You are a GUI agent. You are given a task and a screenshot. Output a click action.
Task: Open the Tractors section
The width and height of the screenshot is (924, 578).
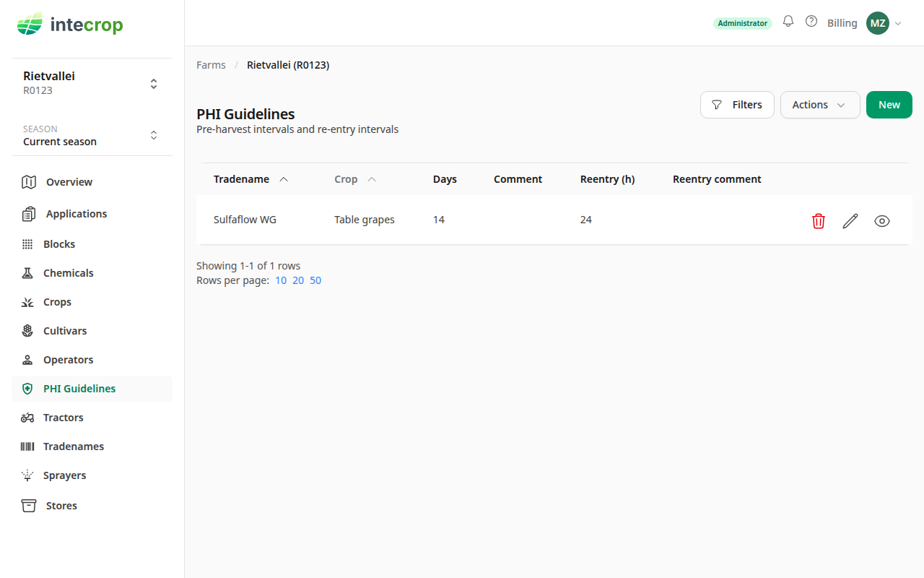[92, 418]
